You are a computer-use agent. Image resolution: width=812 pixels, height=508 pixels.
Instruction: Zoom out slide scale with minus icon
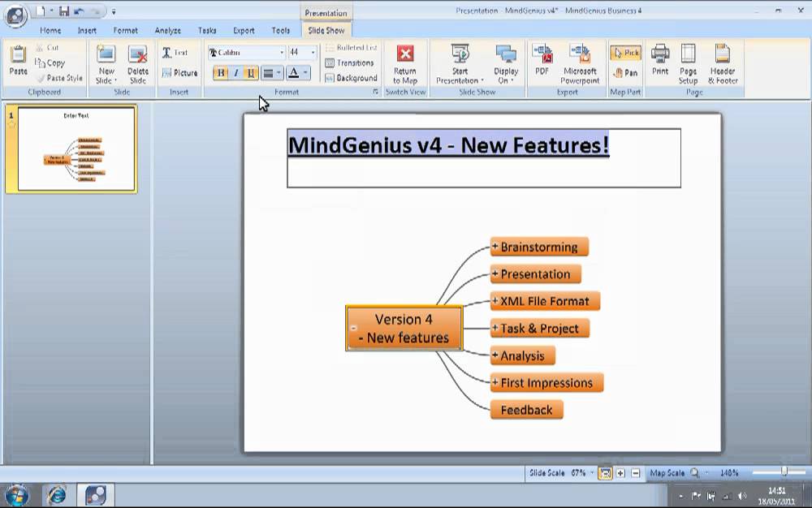pyautogui.click(x=636, y=473)
